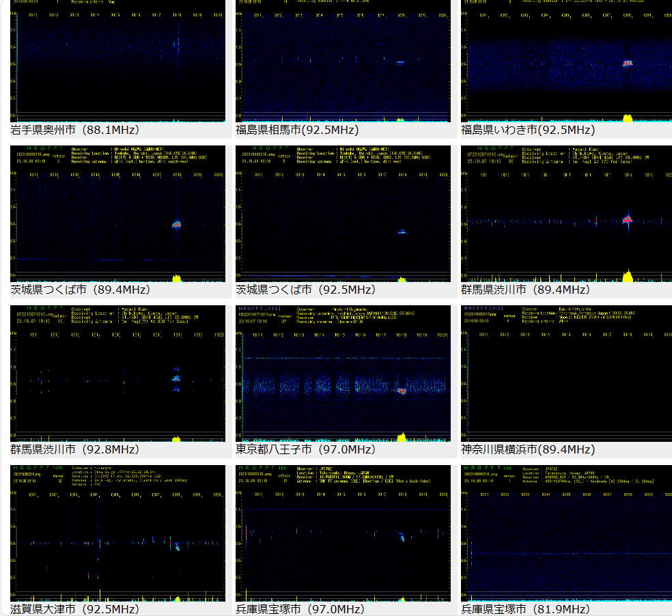Open the 兵庫県宝塚市 97.0MHz spectrogram thumbnail

tap(343, 533)
